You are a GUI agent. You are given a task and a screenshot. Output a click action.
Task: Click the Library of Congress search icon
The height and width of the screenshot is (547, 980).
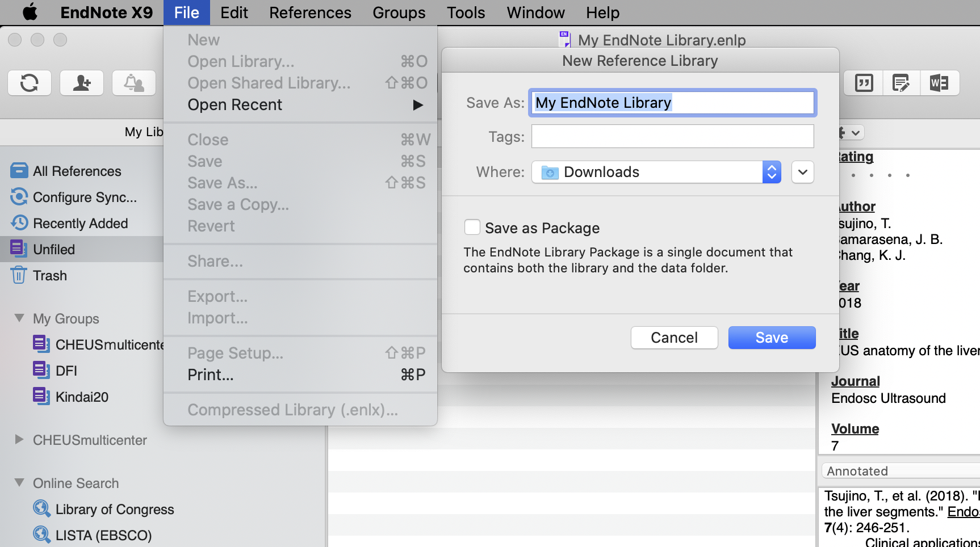tap(41, 508)
